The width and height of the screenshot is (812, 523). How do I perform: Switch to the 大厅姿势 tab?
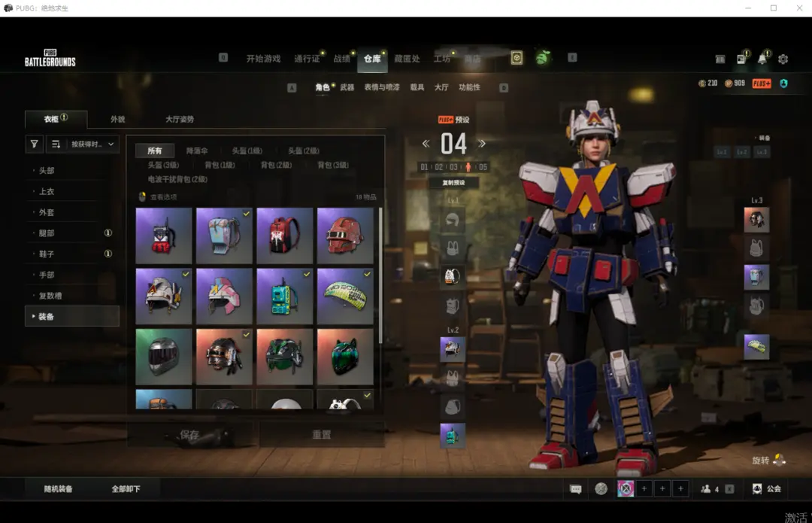[x=179, y=119]
